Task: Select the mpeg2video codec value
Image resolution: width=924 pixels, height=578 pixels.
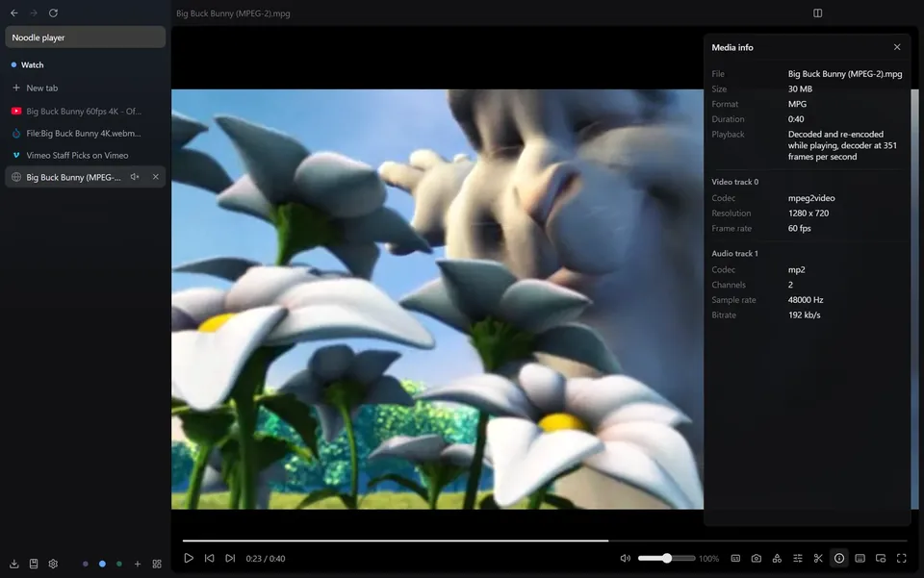Action: click(x=811, y=198)
